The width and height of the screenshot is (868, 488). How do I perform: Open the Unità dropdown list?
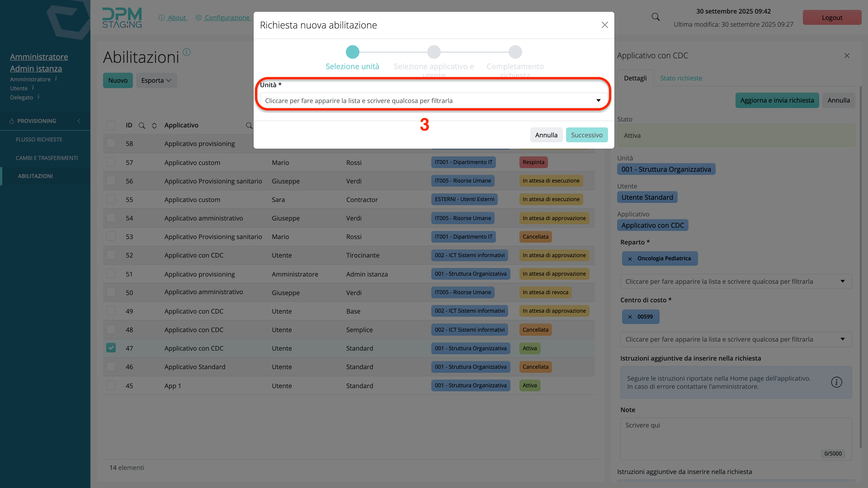(x=433, y=100)
